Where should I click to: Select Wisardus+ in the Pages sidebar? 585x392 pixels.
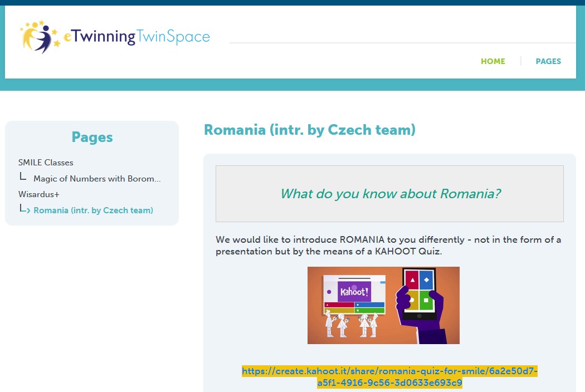point(38,194)
